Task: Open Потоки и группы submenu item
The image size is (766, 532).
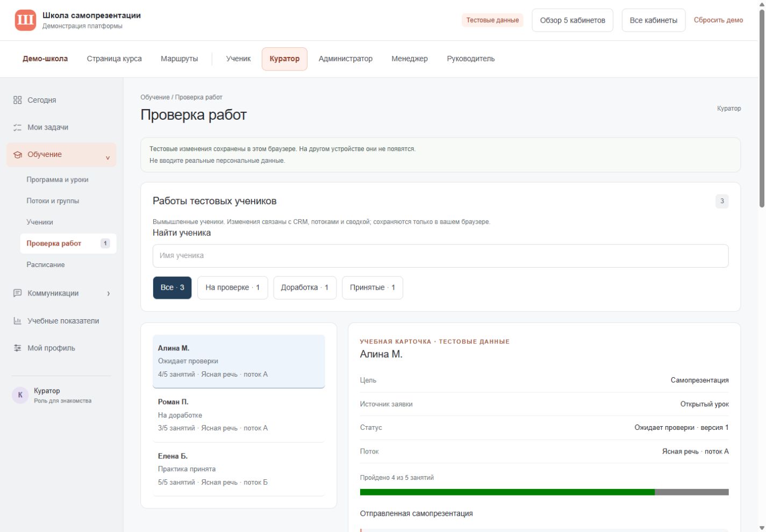Action: pos(53,201)
